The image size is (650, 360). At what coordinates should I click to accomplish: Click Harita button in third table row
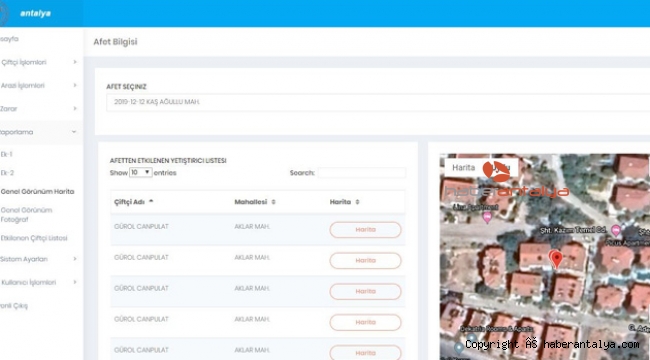pyautogui.click(x=365, y=292)
